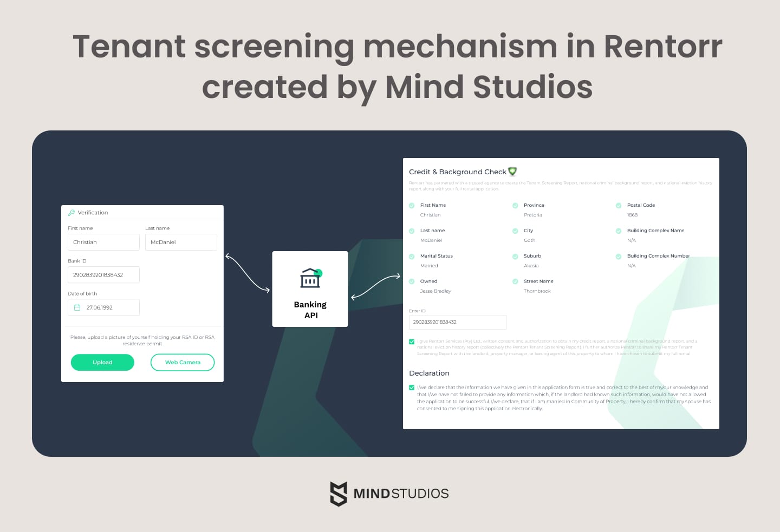780x532 pixels.
Task: Click the Tenant screening mechanism title
Action: [398, 67]
